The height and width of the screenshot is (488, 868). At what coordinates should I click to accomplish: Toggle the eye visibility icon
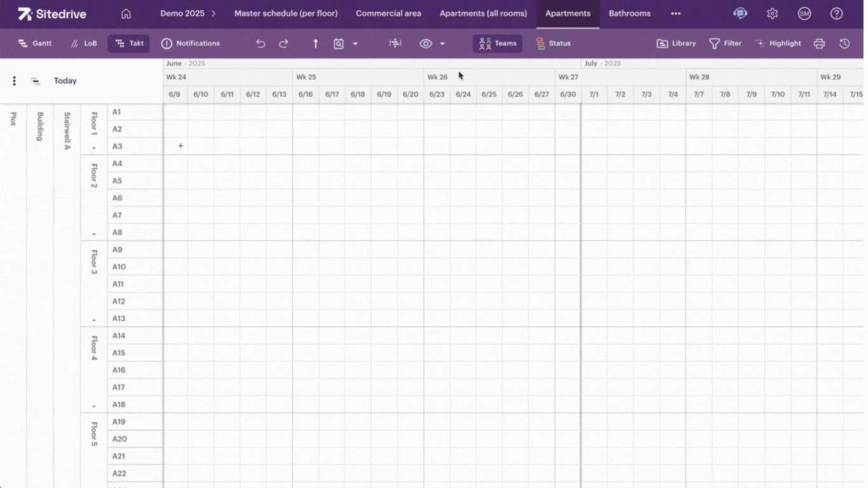point(426,43)
